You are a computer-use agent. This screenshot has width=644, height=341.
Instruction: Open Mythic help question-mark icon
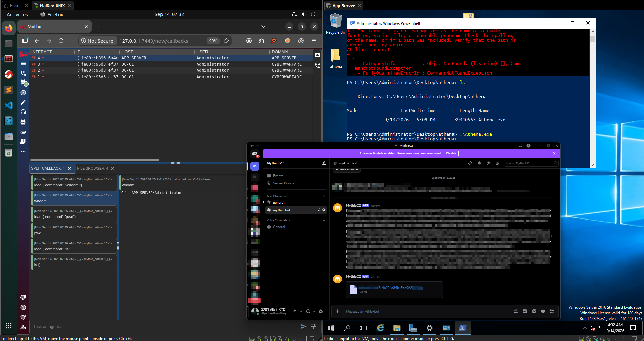click(23, 307)
